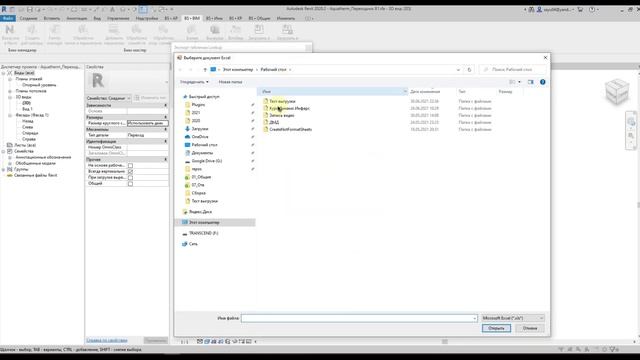
Task: Switch to the Аннотации ribbon tab
Action: [76, 18]
